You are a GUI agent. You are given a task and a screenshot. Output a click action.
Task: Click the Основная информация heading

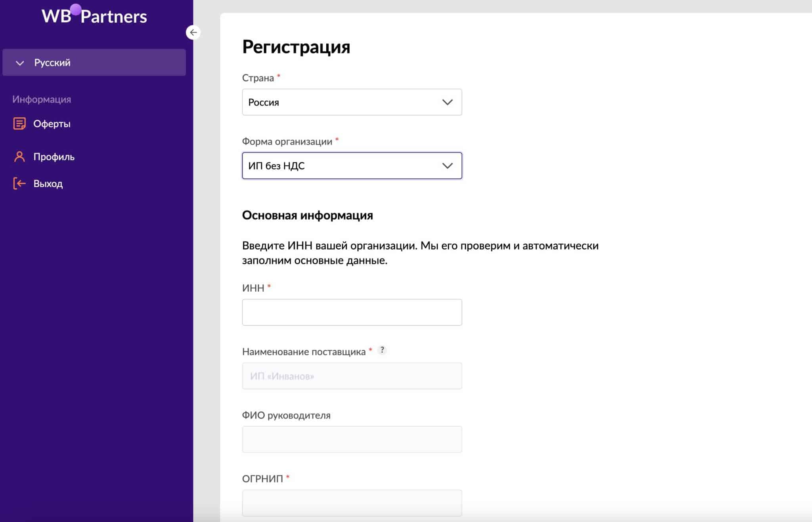click(308, 215)
